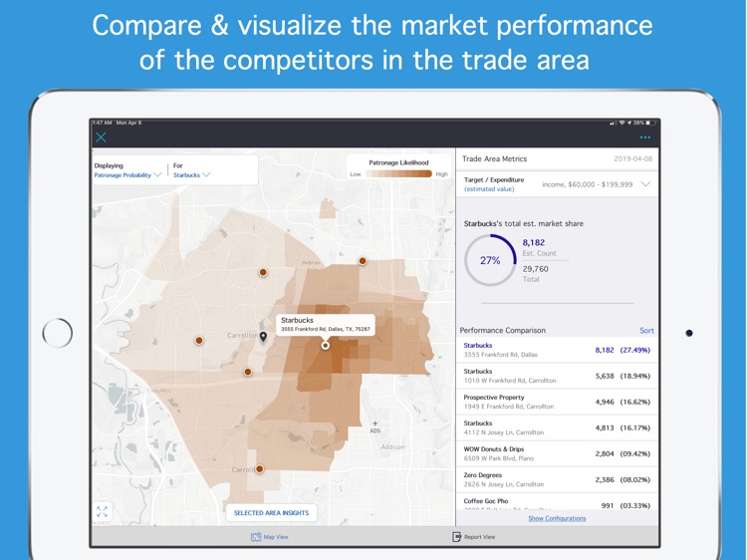Expand the map to fullscreen
The image size is (747, 560).
(102, 512)
